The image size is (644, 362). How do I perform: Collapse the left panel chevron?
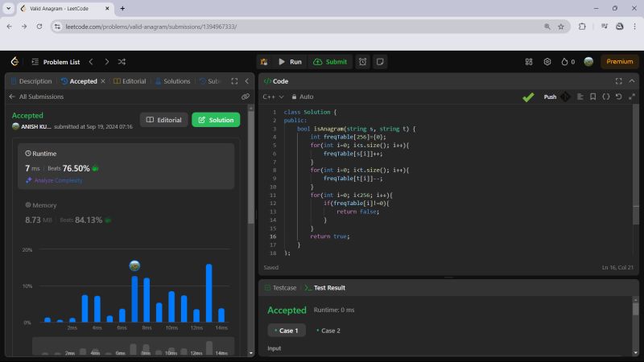(247, 81)
